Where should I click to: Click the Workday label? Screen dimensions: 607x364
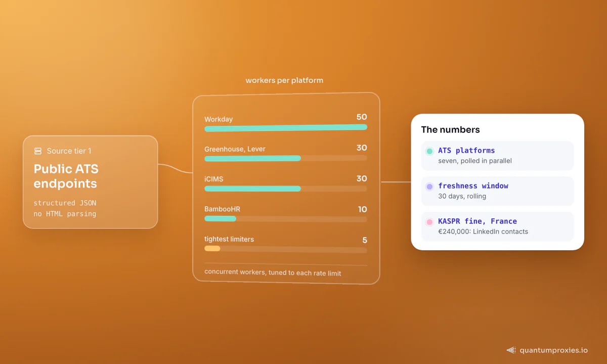219,119
